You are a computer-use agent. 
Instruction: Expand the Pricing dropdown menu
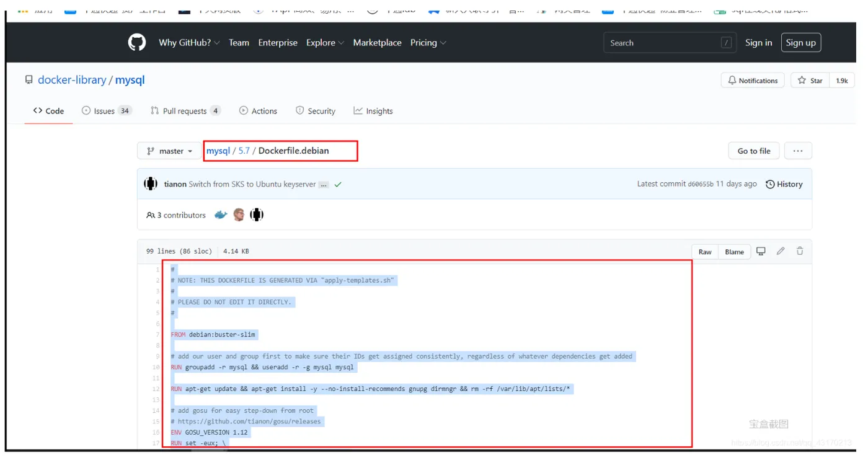tap(428, 43)
